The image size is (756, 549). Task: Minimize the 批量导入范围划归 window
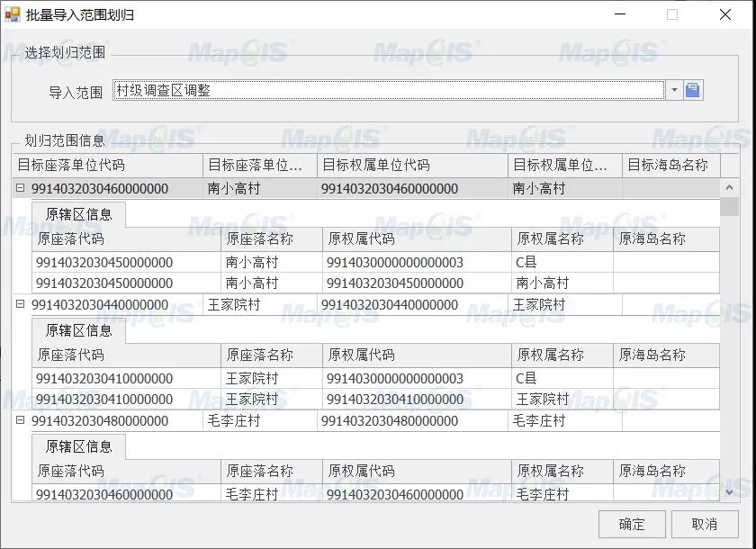click(619, 14)
